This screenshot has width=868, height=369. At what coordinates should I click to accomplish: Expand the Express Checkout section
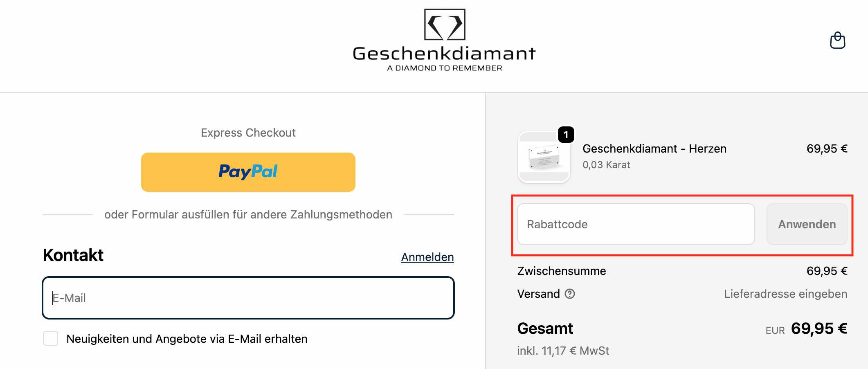pos(248,132)
